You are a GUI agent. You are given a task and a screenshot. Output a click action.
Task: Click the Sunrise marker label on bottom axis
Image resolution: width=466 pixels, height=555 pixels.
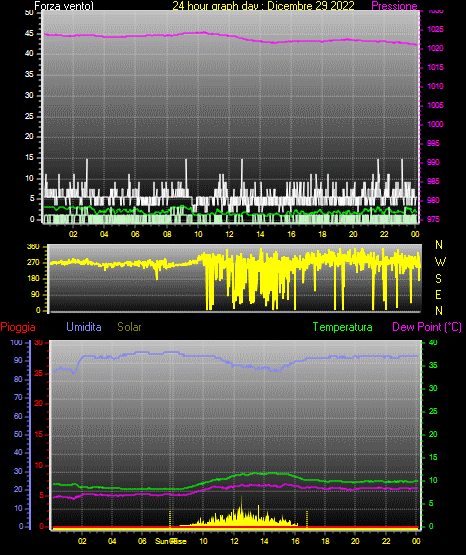[171, 542]
